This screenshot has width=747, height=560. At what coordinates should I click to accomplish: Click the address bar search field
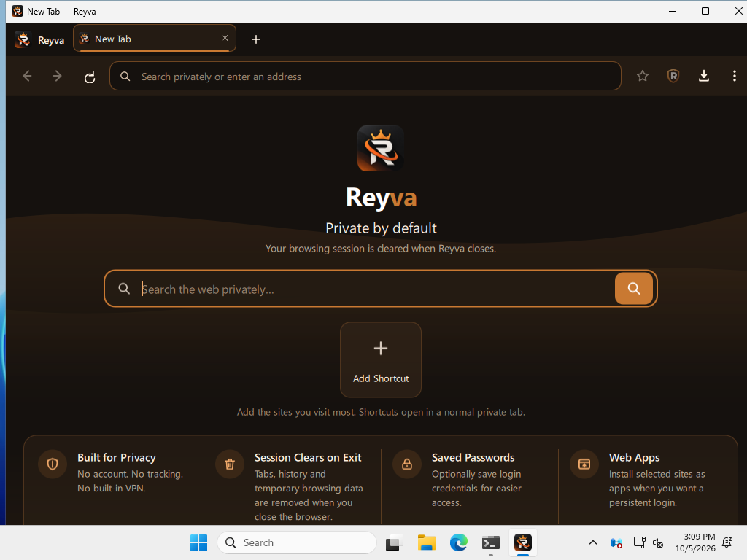click(x=365, y=76)
